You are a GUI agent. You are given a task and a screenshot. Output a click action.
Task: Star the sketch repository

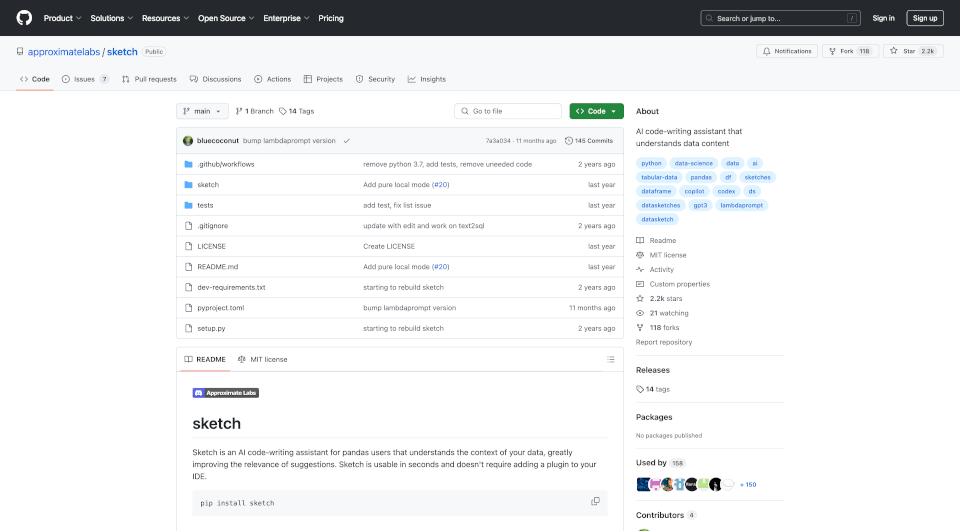pyautogui.click(x=912, y=51)
